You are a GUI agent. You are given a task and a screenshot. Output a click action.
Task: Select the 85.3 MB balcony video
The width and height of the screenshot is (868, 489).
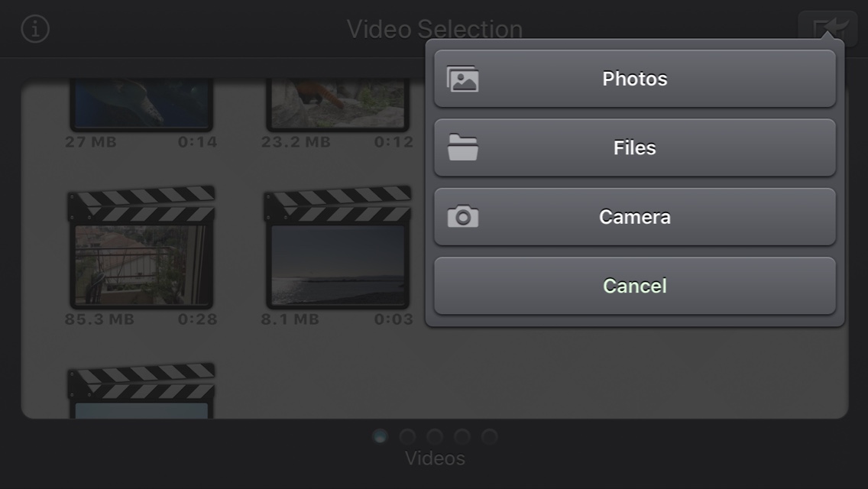tap(141, 248)
